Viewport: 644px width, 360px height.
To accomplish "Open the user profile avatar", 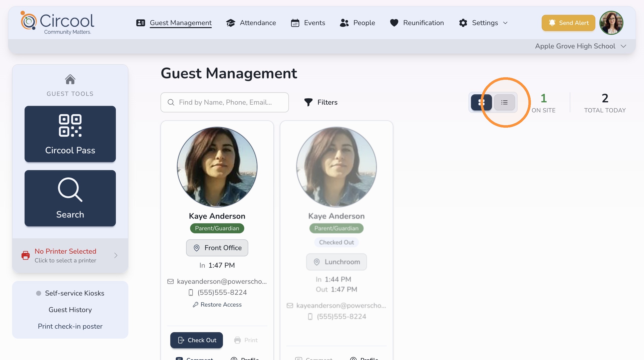I will click(611, 23).
